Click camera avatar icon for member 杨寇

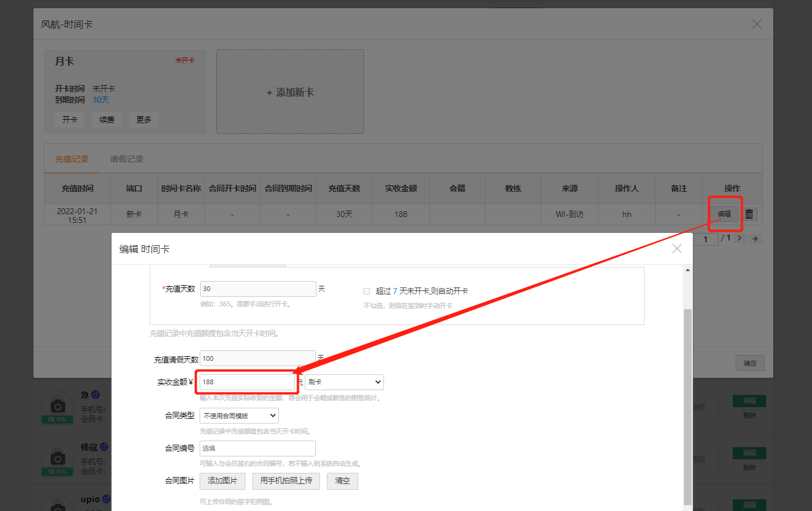point(58,458)
